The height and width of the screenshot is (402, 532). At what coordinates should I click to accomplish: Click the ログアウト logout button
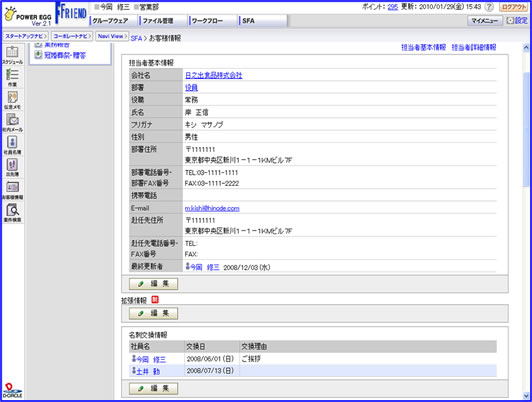513,7
